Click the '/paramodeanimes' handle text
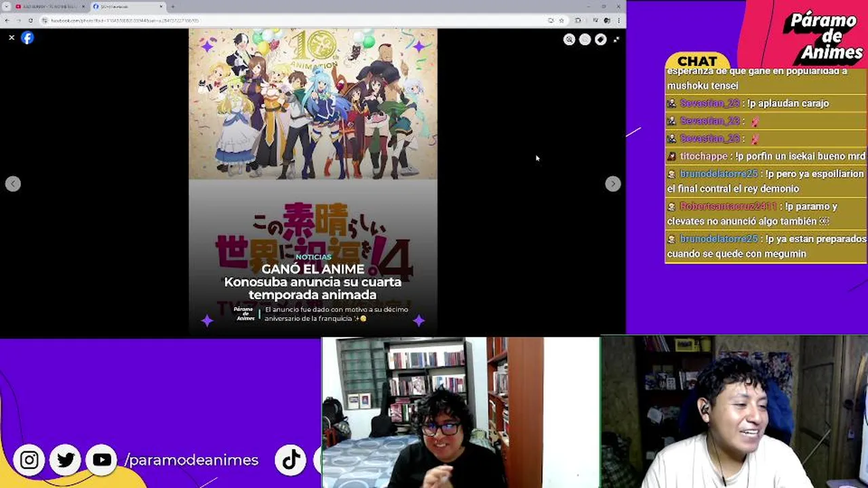This screenshot has height=488, width=868. click(191, 460)
